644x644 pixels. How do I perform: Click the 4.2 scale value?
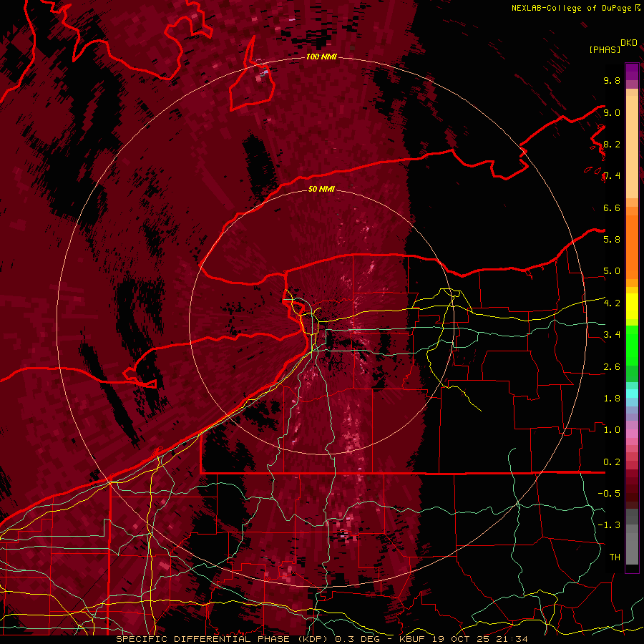click(x=612, y=303)
